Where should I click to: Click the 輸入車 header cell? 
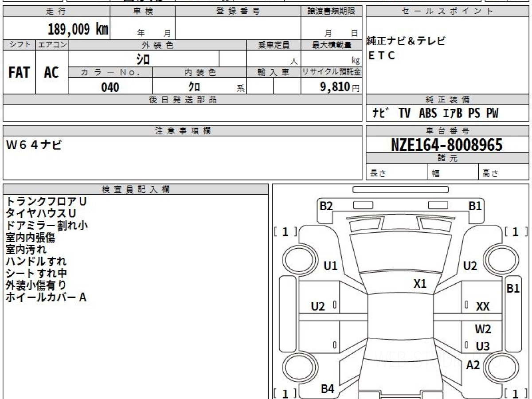click(274, 72)
